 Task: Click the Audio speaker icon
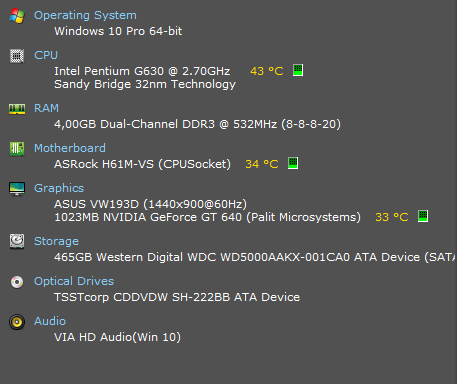(17, 322)
